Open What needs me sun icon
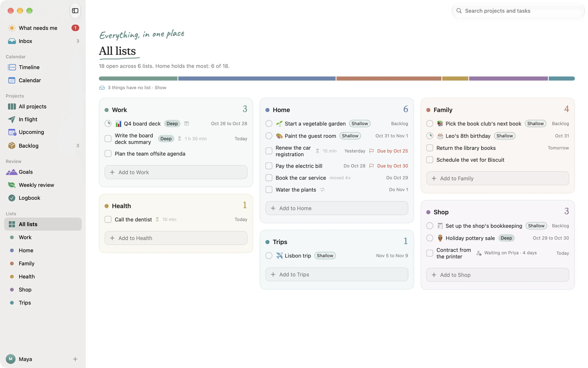The image size is (588, 368). click(x=12, y=28)
